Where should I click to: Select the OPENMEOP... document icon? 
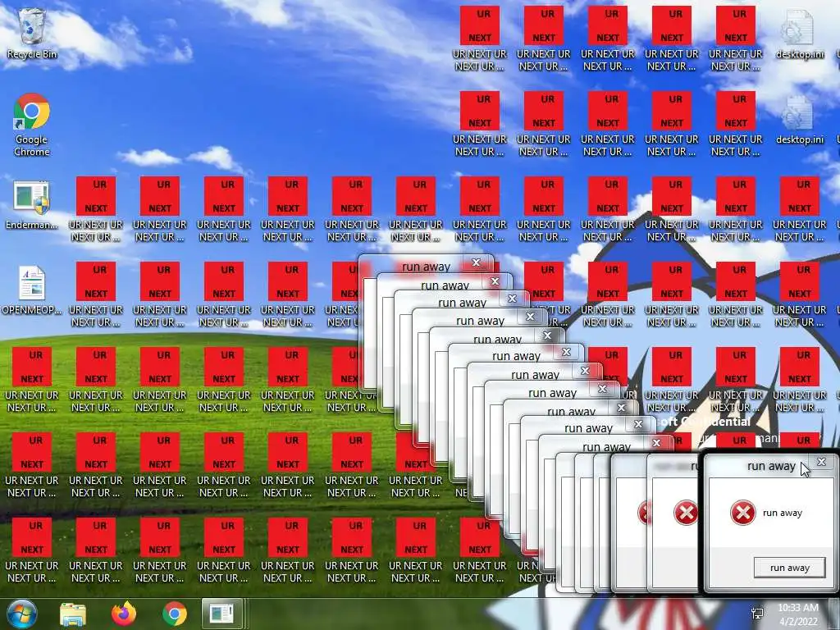tap(32, 290)
